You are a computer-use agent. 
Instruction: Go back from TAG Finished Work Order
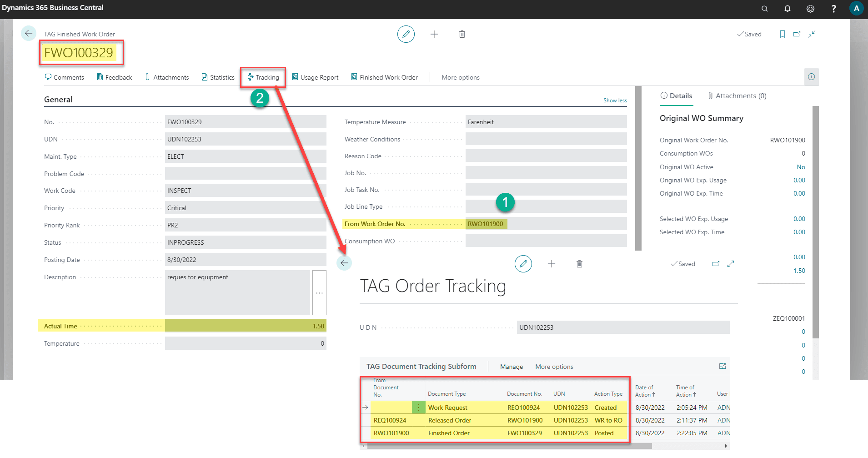pyautogui.click(x=29, y=33)
